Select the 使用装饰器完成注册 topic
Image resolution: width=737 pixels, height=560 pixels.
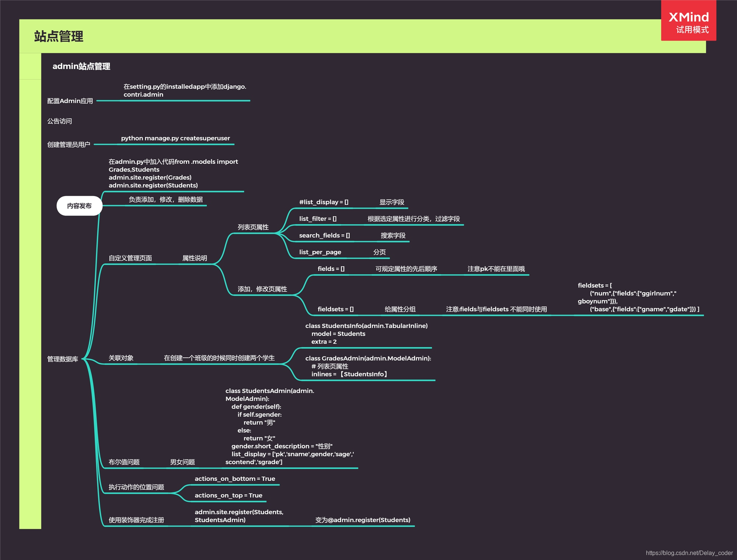(136, 520)
